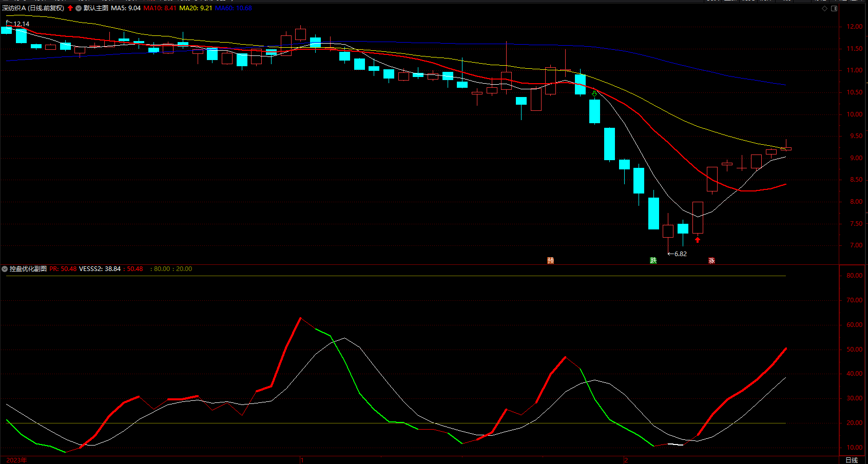Click the red 涨 marker below the chart
868x464 pixels.
point(711,261)
